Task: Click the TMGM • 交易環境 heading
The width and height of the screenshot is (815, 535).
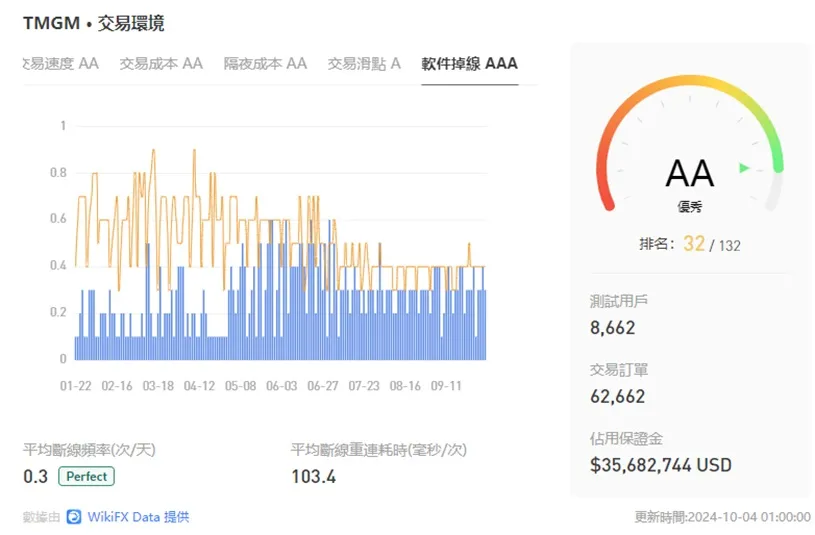Action: [x=94, y=23]
